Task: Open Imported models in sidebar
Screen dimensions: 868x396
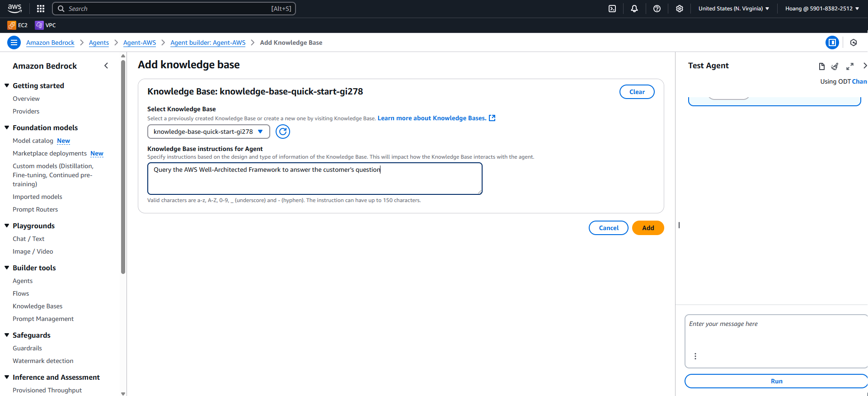Action: point(38,197)
